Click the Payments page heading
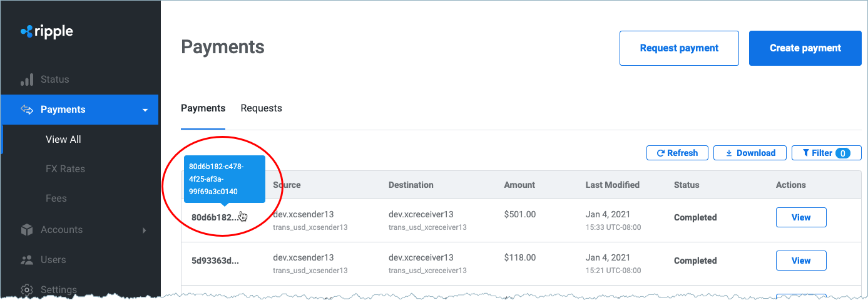Image resolution: width=868 pixels, height=300 pixels. (x=223, y=47)
